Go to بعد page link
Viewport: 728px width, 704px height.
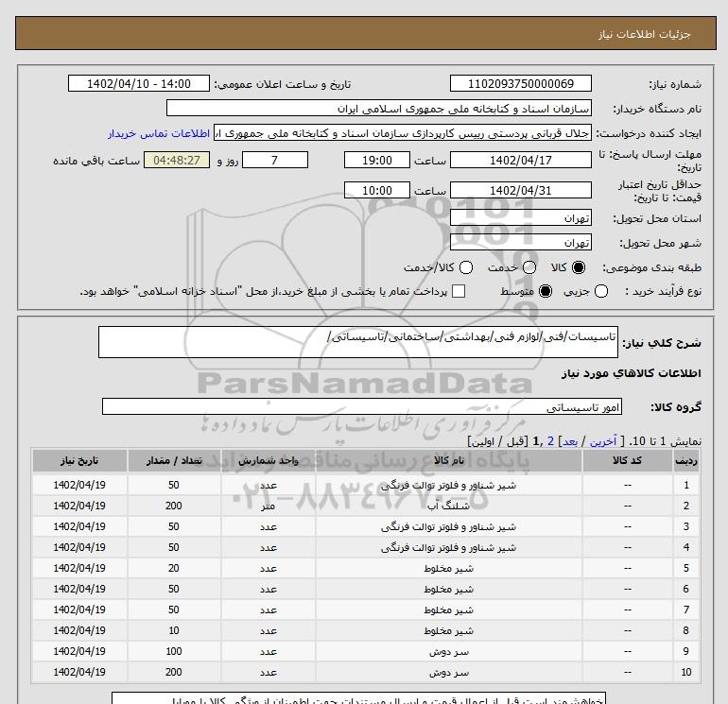[570, 441]
